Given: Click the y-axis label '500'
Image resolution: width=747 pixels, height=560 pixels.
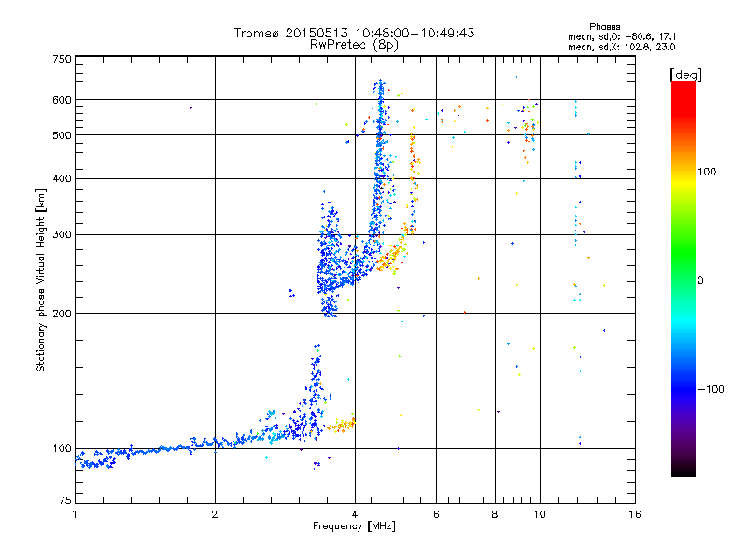Looking at the screenshot, I should point(62,135).
